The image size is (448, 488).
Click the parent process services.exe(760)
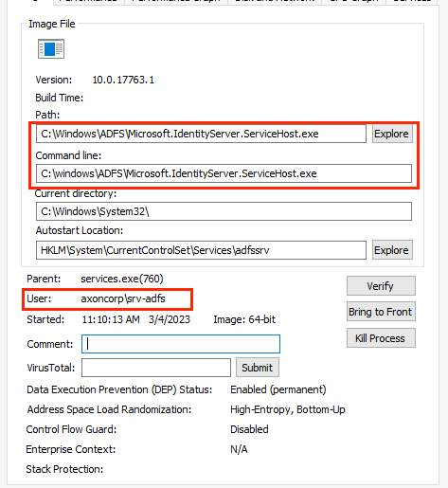point(122,279)
